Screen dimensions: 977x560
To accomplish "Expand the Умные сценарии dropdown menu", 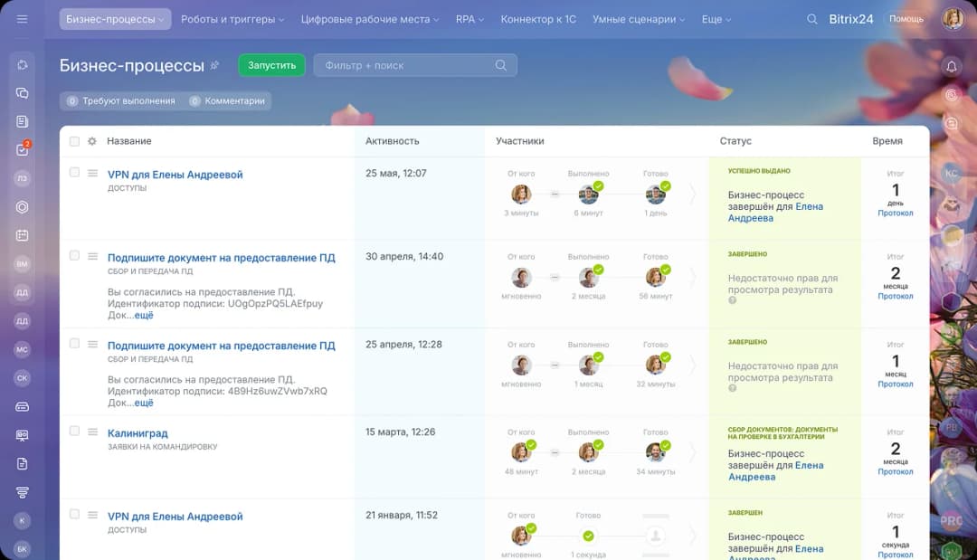I will point(638,19).
